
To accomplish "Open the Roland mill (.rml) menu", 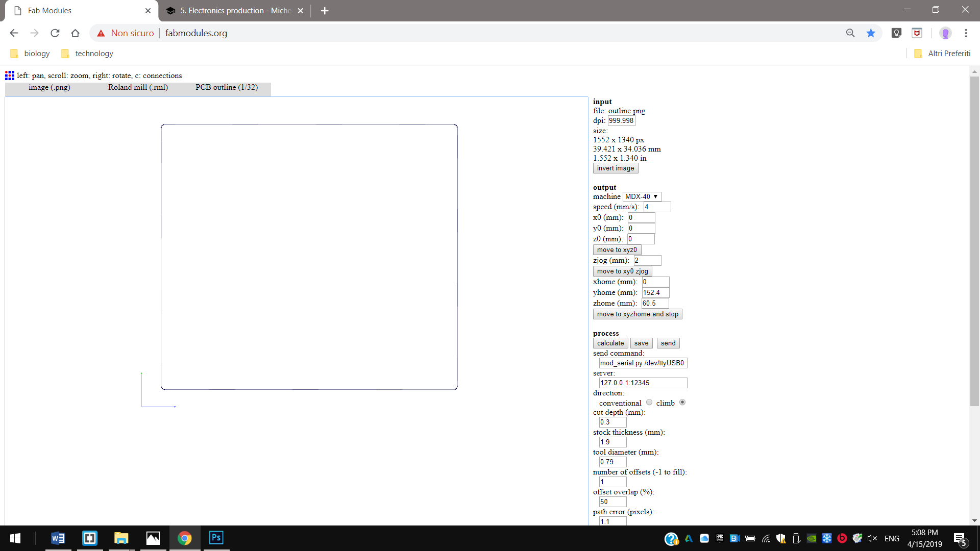I will coord(138,87).
